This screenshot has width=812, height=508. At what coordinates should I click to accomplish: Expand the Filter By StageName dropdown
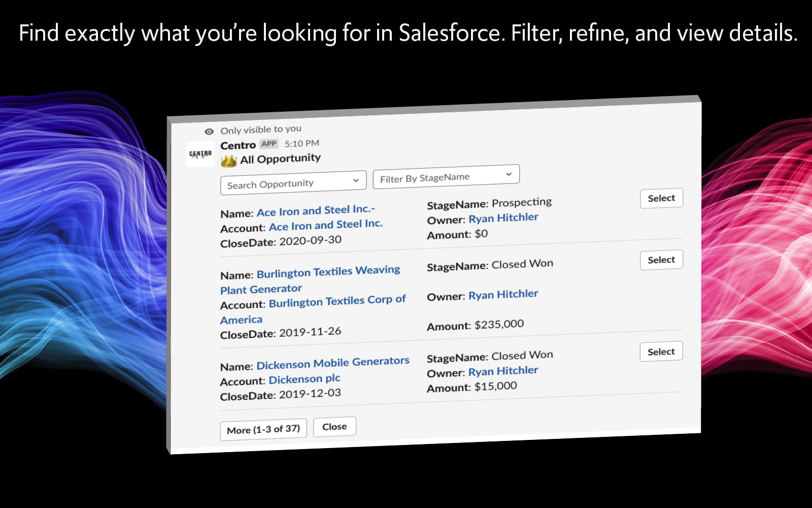pos(446,177)
